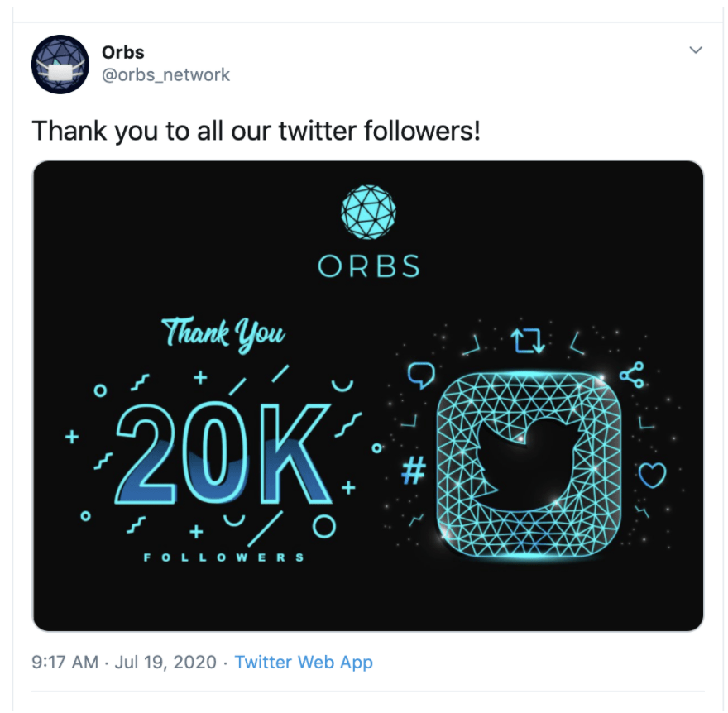Open the Orbs display name link
The image size is (728, 713).
(123, 52)
